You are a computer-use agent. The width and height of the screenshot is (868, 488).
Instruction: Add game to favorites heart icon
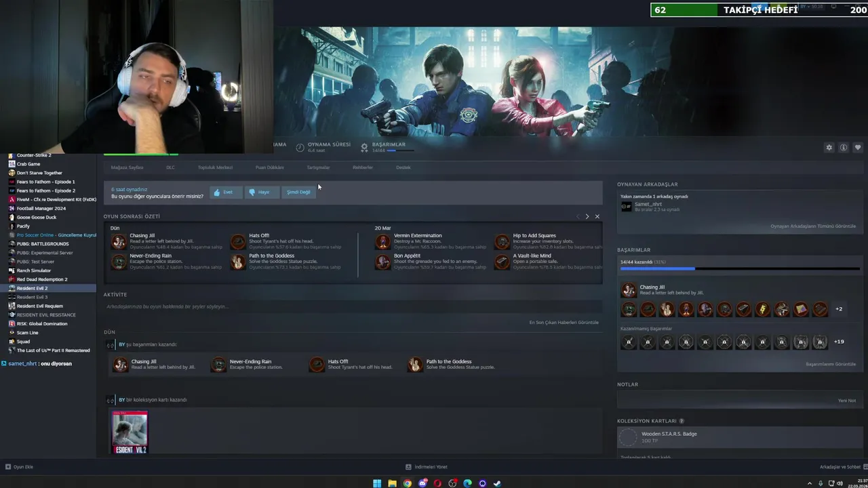point(858,147)
